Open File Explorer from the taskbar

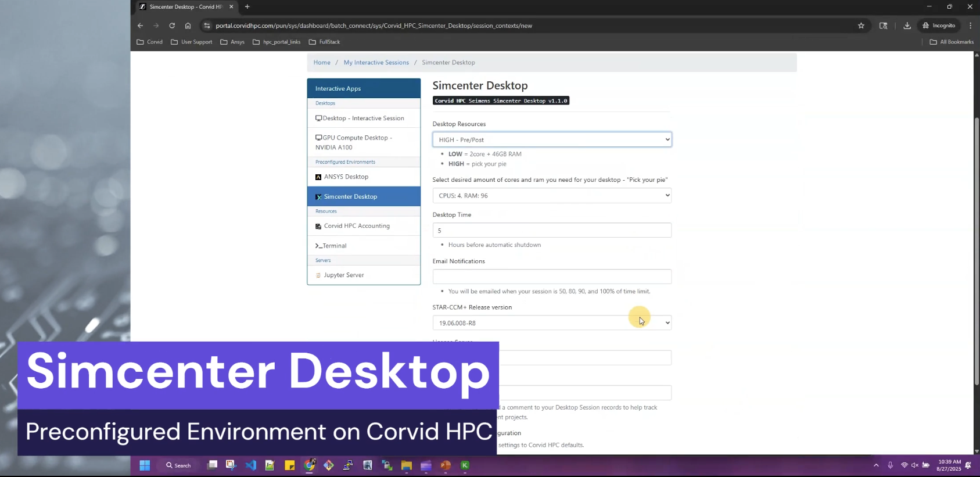(406, 465)
